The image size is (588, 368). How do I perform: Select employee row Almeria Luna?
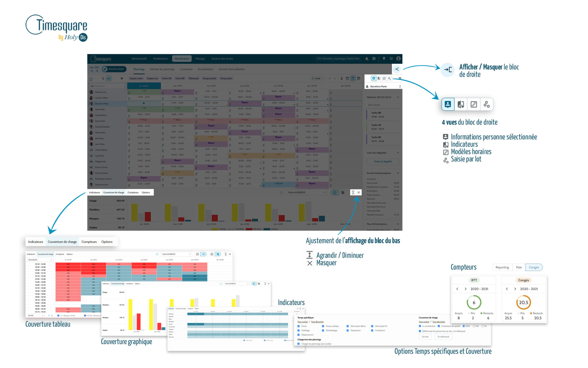point(107,92)
